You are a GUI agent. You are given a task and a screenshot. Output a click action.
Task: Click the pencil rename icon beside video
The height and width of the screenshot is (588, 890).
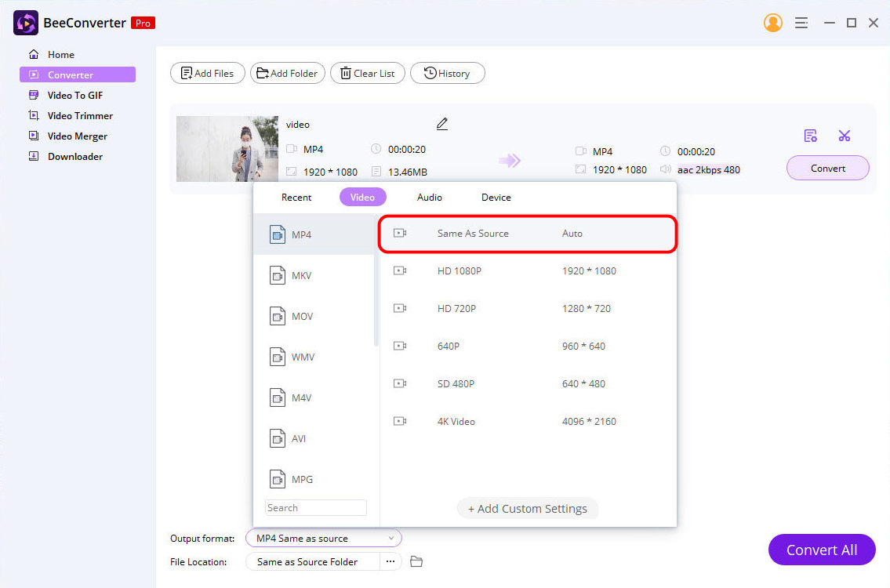point(442,124)
